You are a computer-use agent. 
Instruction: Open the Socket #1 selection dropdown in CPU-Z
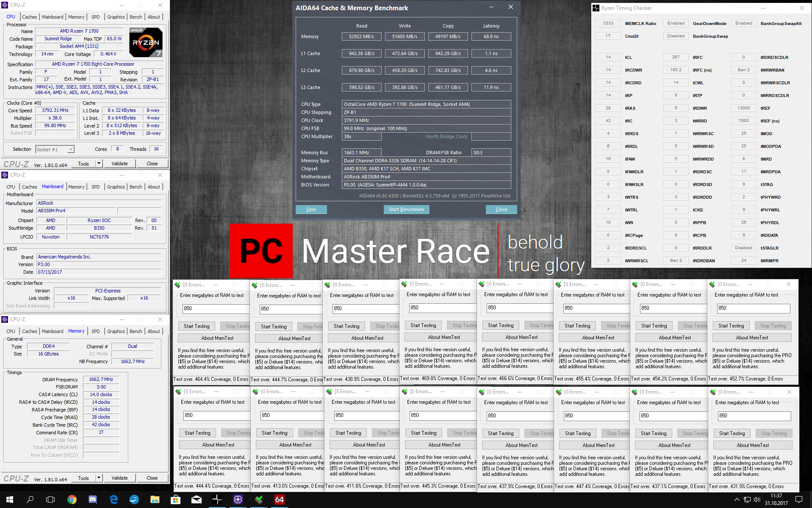point(55,150)
